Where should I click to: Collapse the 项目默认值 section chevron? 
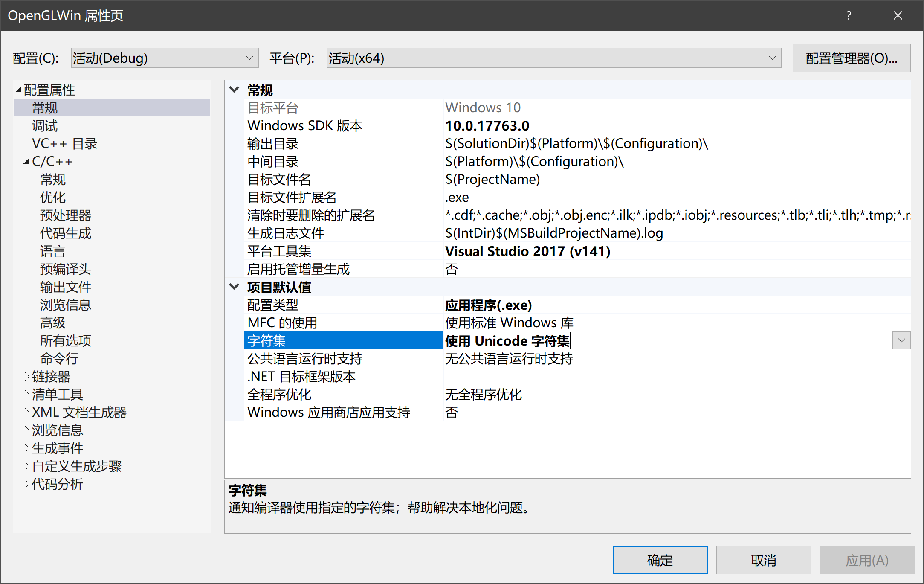[x=234, y=286]
